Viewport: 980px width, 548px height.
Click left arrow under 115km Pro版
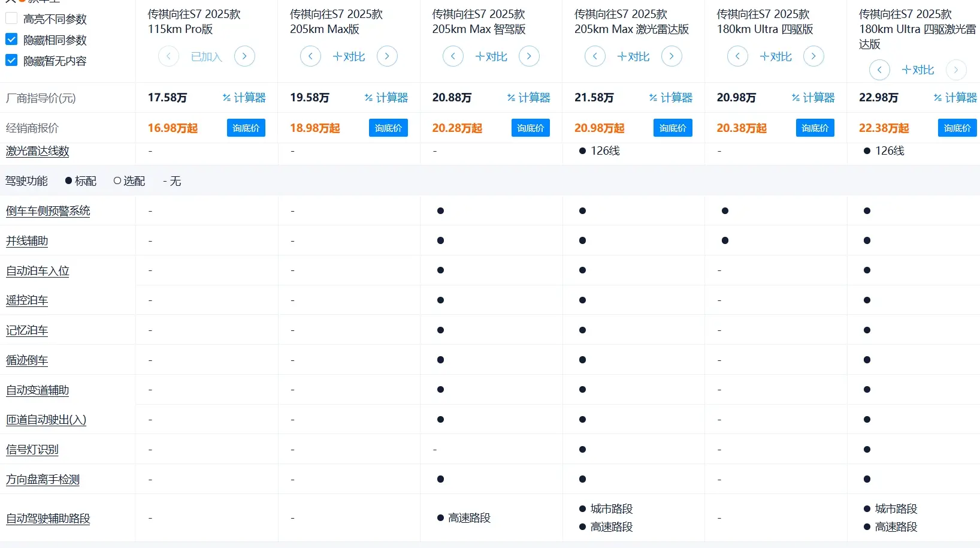(x=168, y=56)
